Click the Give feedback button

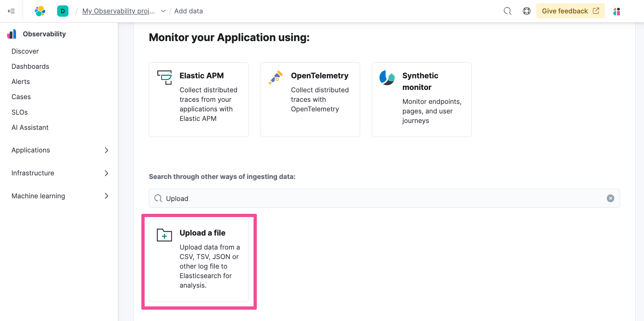point(570,11)
